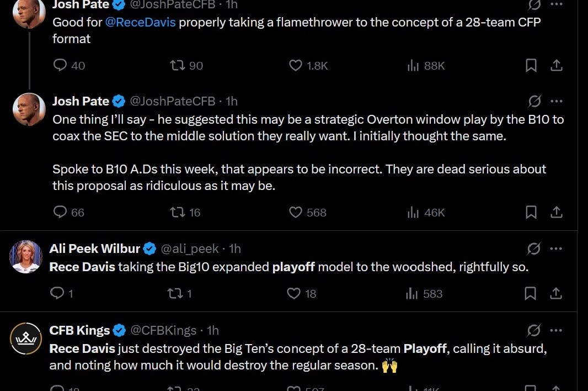Share Ali Peek Wilbur's tweet
Viewport: 588px width, 391px height.
tap(557, 293)
